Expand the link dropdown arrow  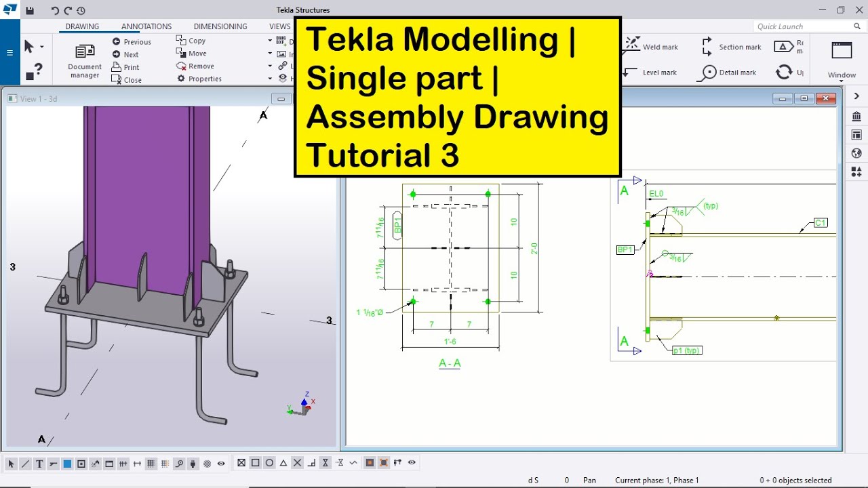(x=270, y=66)
